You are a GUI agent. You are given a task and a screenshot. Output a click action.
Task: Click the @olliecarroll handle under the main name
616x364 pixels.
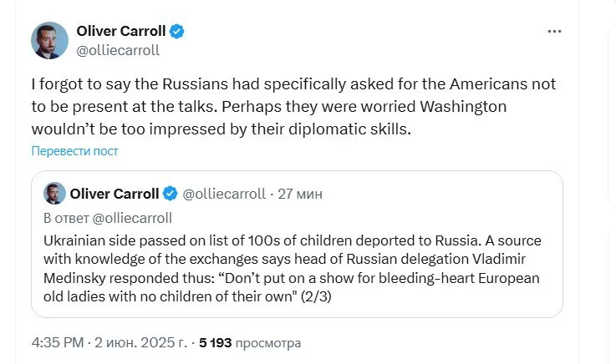point(118,50)
